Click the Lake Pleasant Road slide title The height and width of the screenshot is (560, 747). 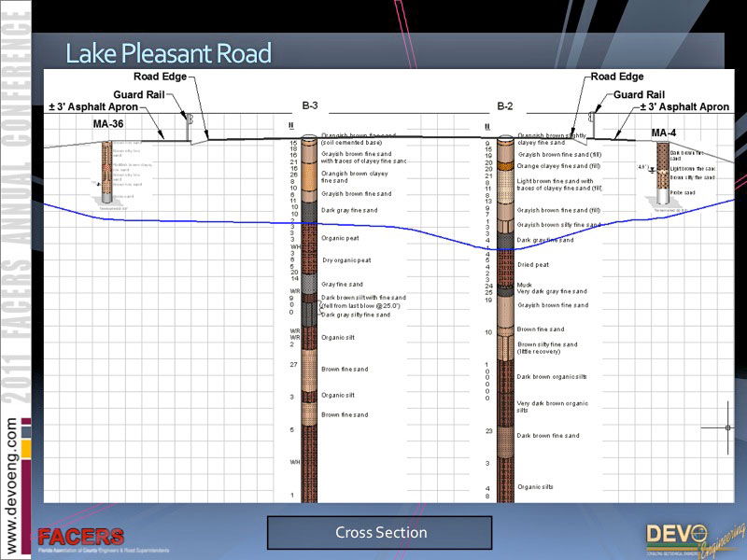pyautogui.click(x=168, y=53)
